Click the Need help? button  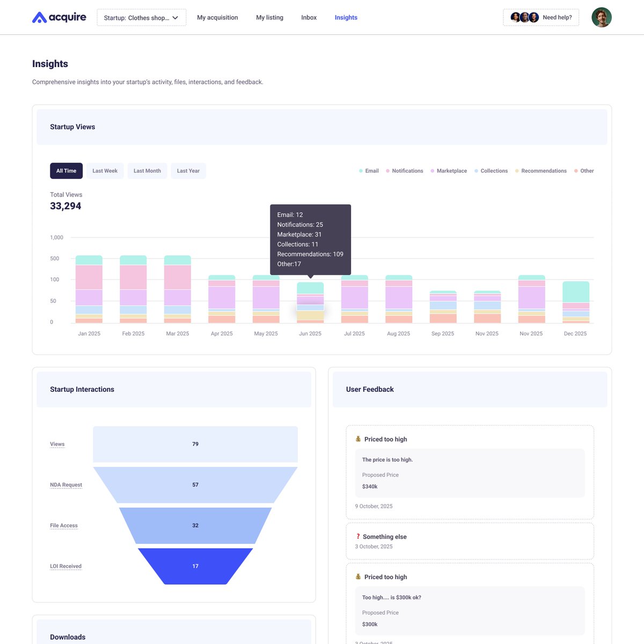click(541, 17)
